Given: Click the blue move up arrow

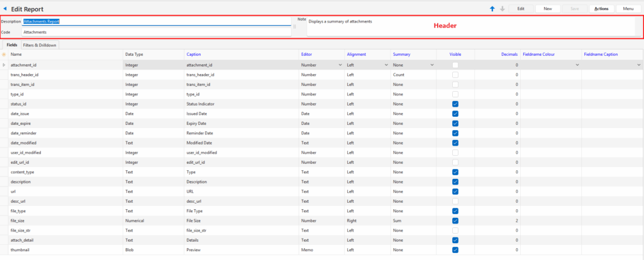Looking at the screenshot, I should [x=492, y=9].
